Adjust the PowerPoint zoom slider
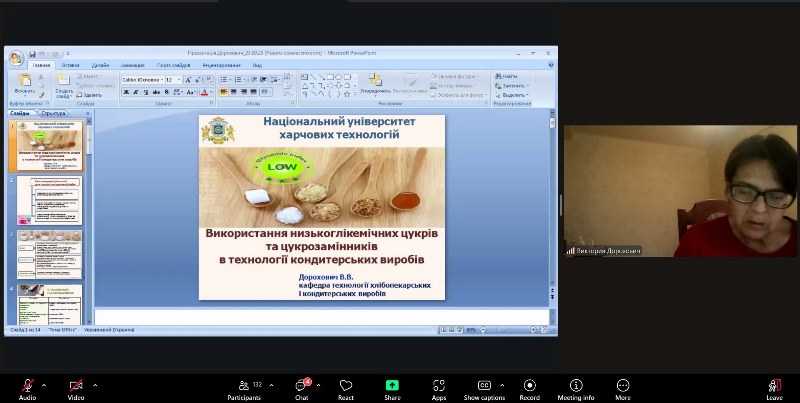The height and width of the screenshot is (403, 800). (x=501, y=329)
